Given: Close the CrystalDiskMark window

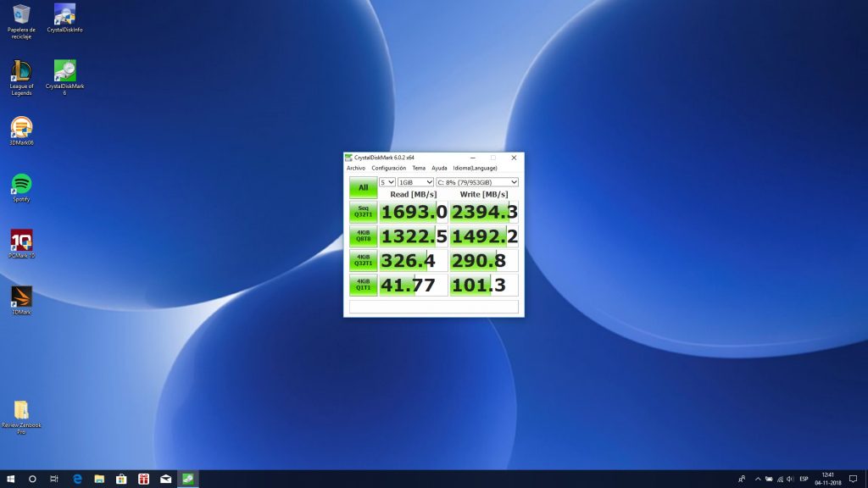Looking at the screenshot, I should pyautogui.click(x=514, y=158).
